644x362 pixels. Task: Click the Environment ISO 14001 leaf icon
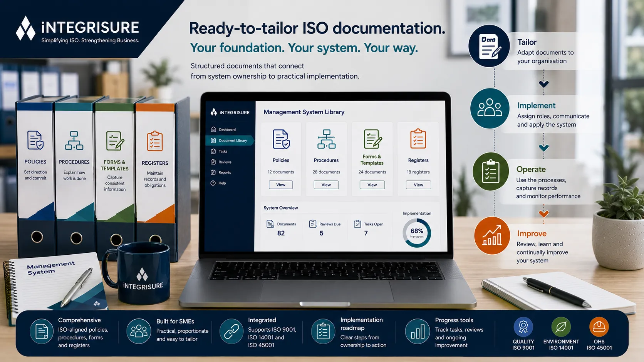(x=561, y=327)
